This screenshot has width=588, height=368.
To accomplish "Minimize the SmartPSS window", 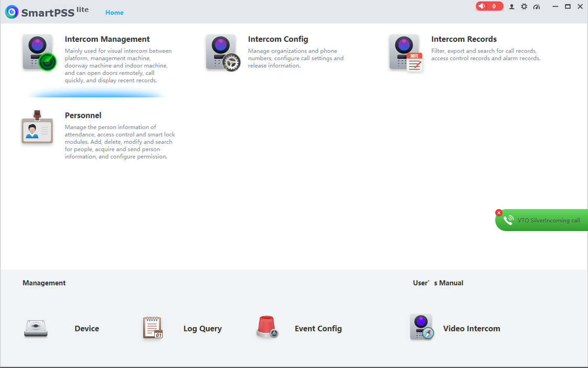I will (x=555, y=6).
